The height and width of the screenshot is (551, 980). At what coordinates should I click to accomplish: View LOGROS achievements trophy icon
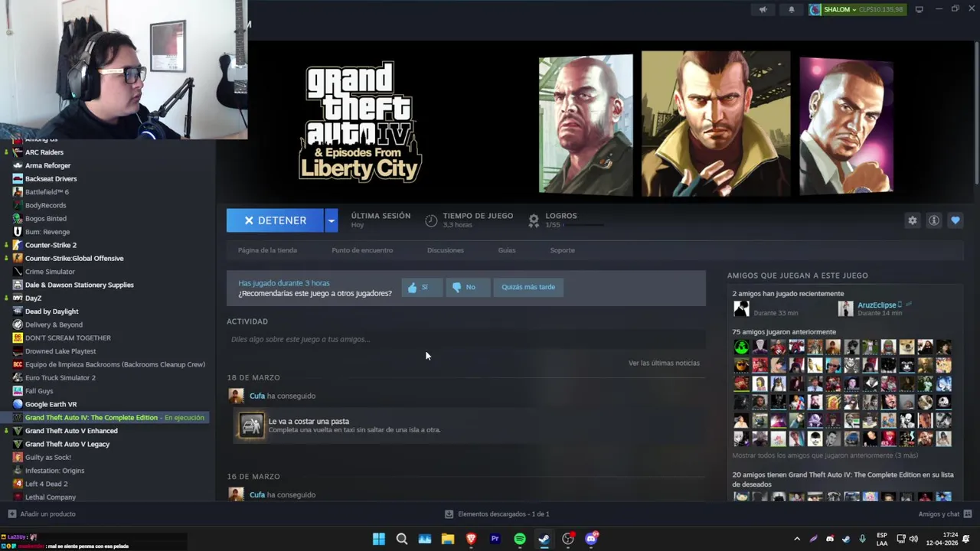point(534,220)
